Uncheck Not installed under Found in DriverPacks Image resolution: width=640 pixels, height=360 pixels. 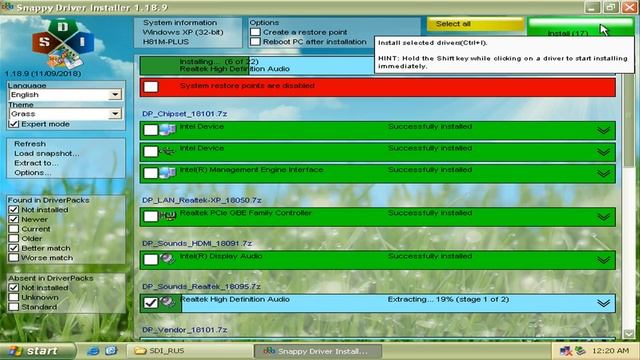point(14,209)
